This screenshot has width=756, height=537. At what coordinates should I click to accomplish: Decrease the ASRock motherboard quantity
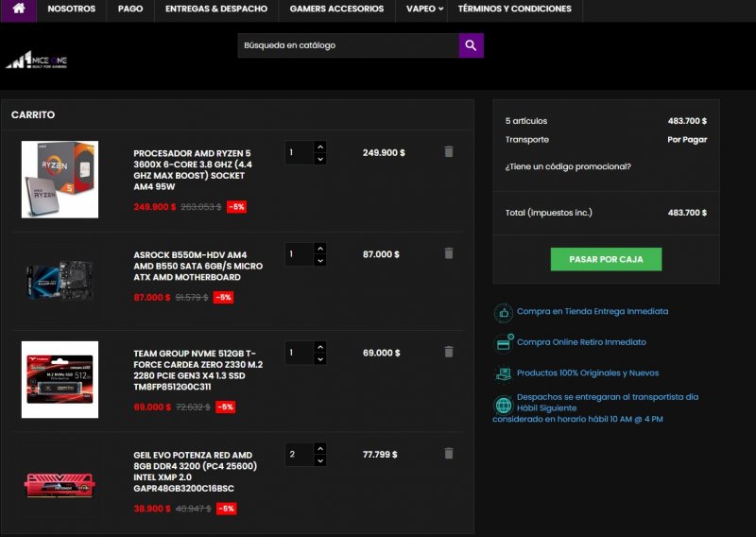(320, 261)
